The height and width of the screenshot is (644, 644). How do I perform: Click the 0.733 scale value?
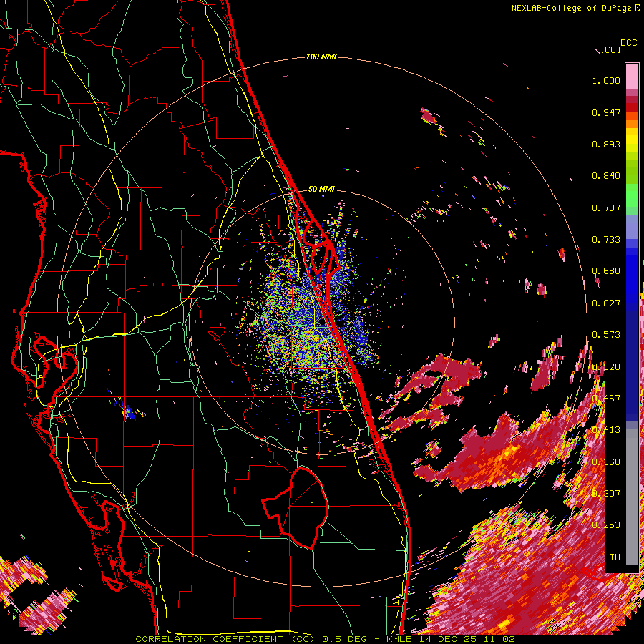point(606,240)
